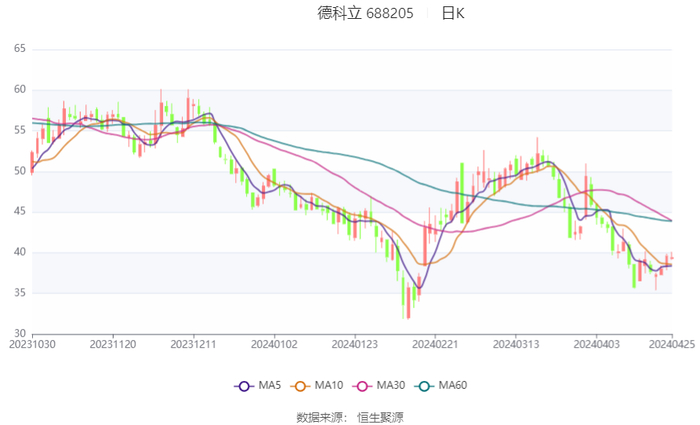The image size is (700, 425).
Task: Click the 数据来源 caption text
Action: (x=320, y=417)
